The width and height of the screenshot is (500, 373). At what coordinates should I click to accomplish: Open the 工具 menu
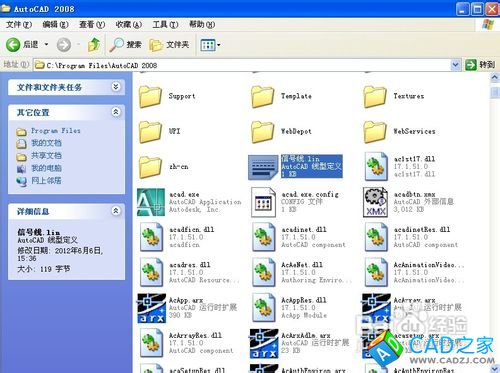point(165,24)
